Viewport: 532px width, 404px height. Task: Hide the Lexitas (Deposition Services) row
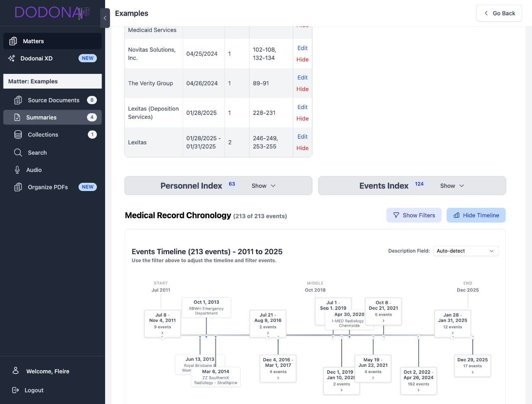click(302, 118)
